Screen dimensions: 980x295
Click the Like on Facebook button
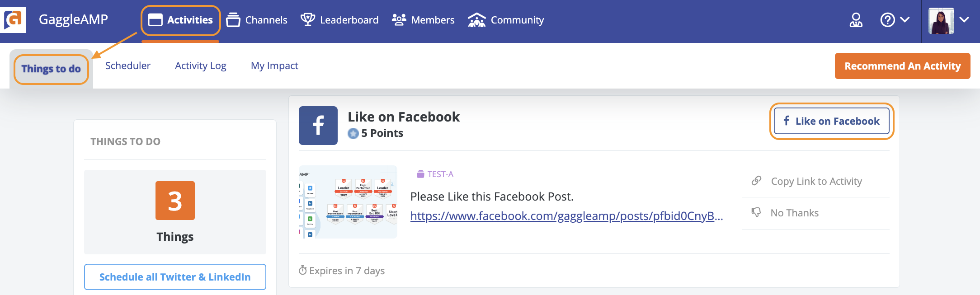[x=831, y=121]
